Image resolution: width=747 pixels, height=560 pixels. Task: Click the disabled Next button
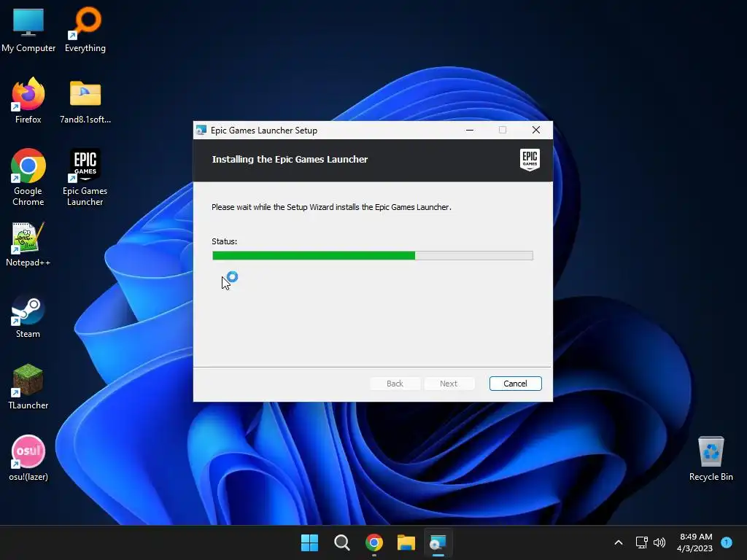point(449,384)
